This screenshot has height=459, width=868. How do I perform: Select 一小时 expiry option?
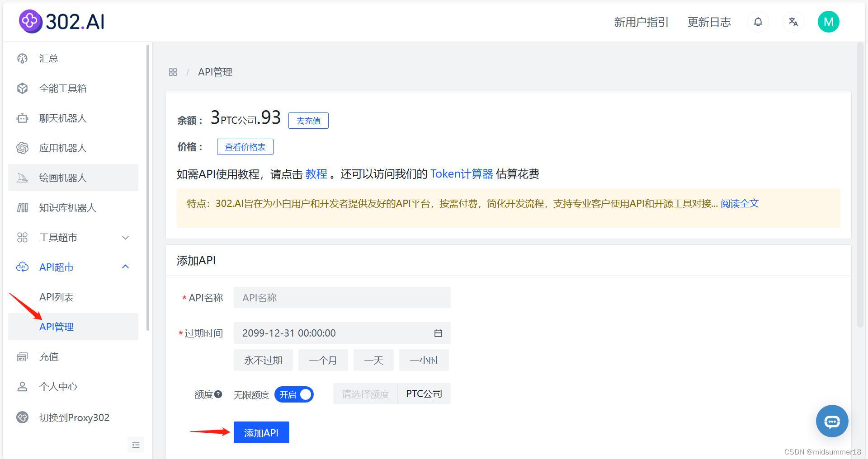[x=424, y=360]
